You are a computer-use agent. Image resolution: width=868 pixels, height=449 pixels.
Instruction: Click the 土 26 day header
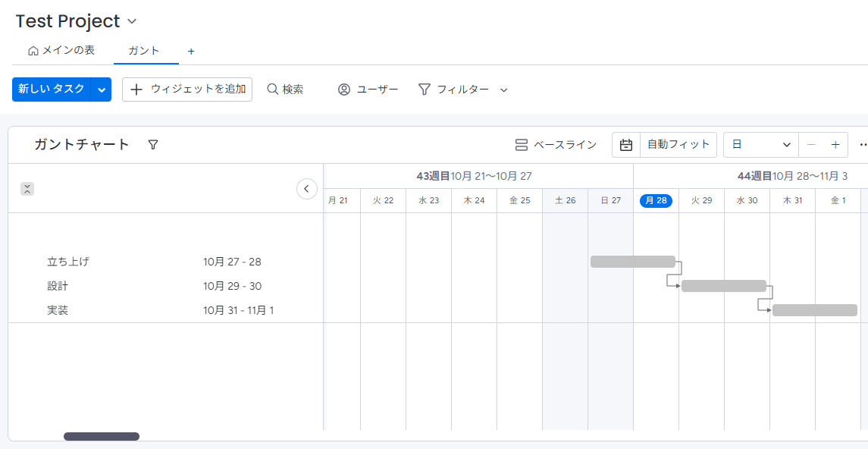565,200
